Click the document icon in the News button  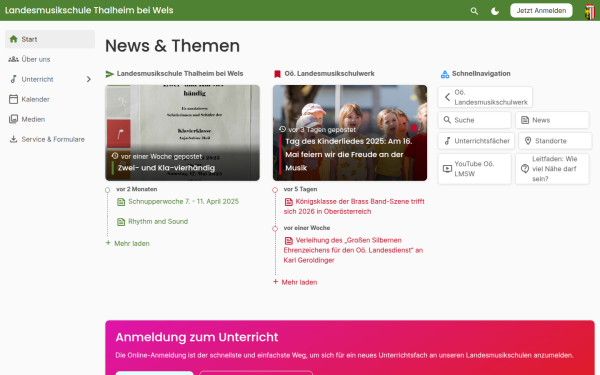point(525,120)
